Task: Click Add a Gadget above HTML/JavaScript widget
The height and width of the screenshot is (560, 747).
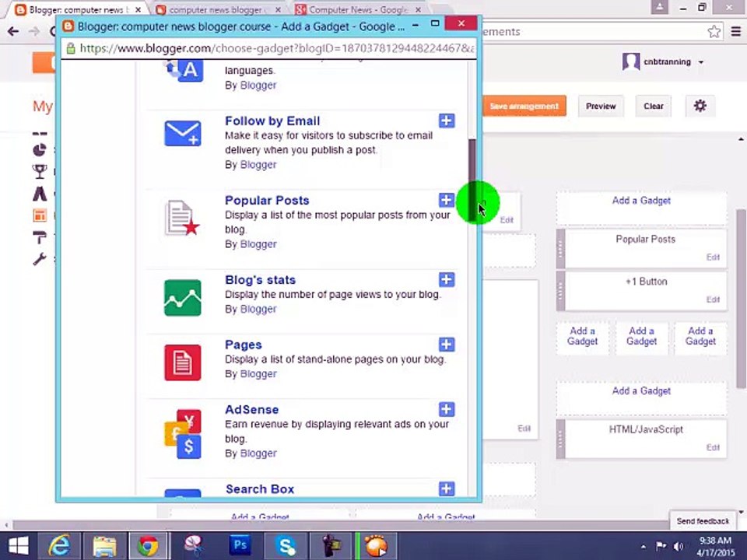Action: click(x=641, y=391)
